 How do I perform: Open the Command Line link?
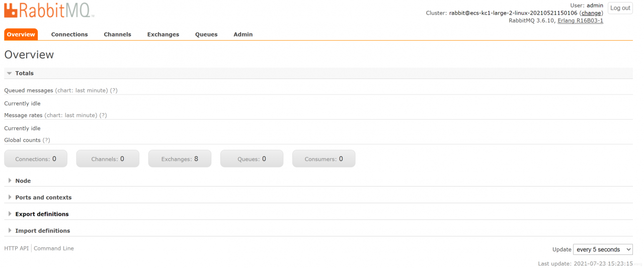coord(54,248)
